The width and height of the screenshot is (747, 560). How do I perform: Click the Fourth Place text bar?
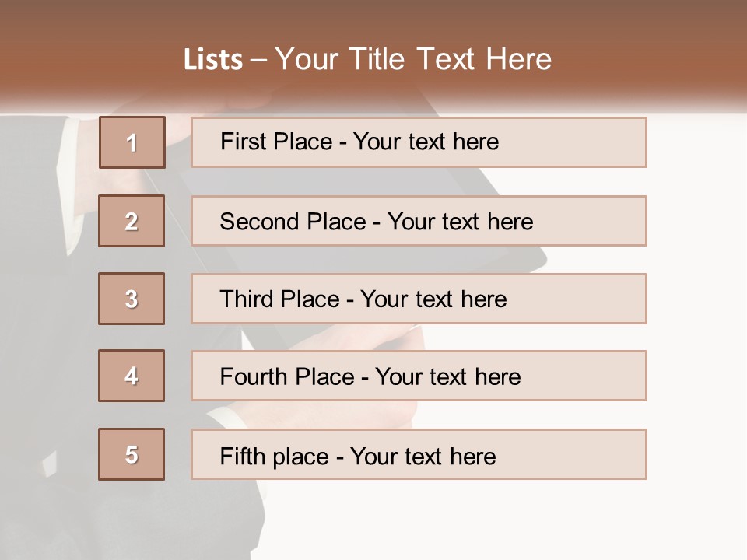[419, 376]
